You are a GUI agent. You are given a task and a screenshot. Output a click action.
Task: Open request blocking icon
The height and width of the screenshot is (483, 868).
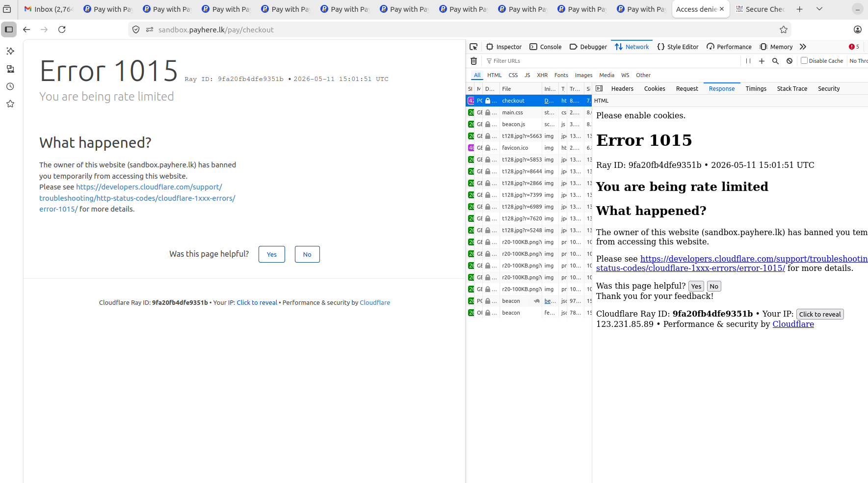(x=789, y=61)
